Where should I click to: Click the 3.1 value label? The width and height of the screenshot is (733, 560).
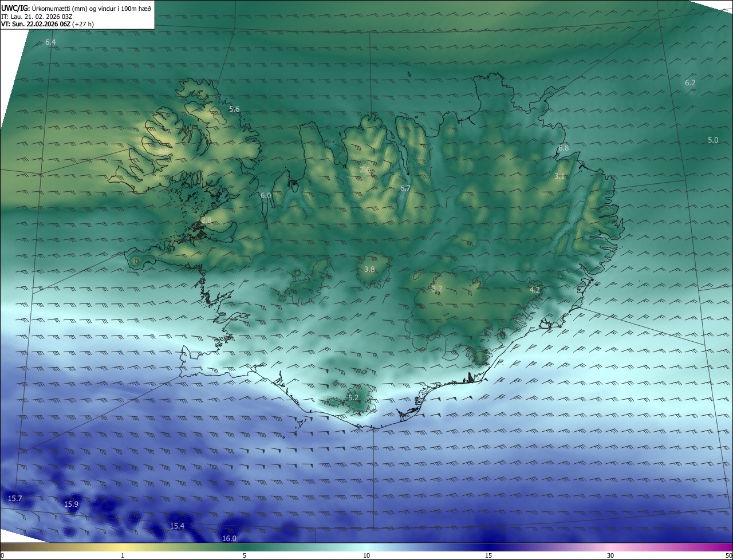coord(559,176)
